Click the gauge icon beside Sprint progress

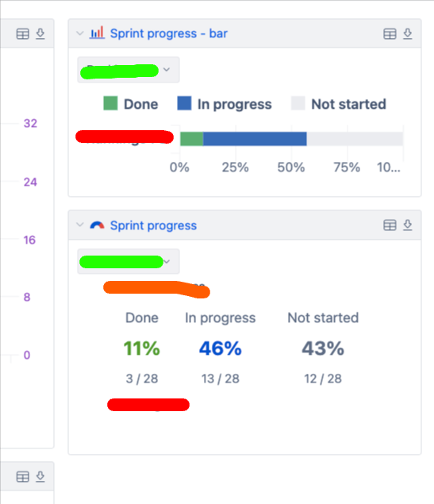click(97, 225)
